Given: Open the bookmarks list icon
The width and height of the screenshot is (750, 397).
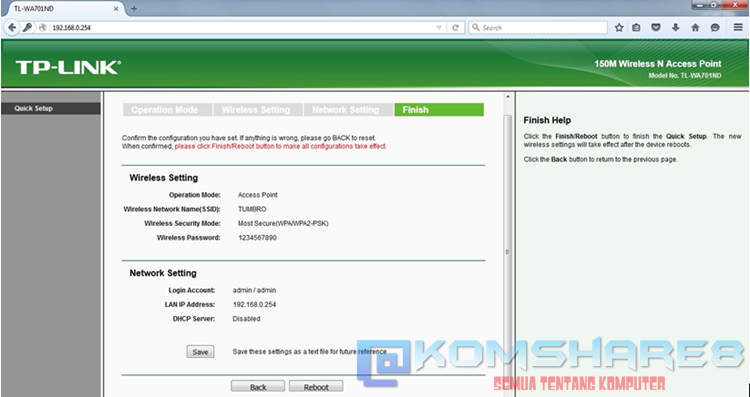Looking at the screenshot, I should point(636,28).
